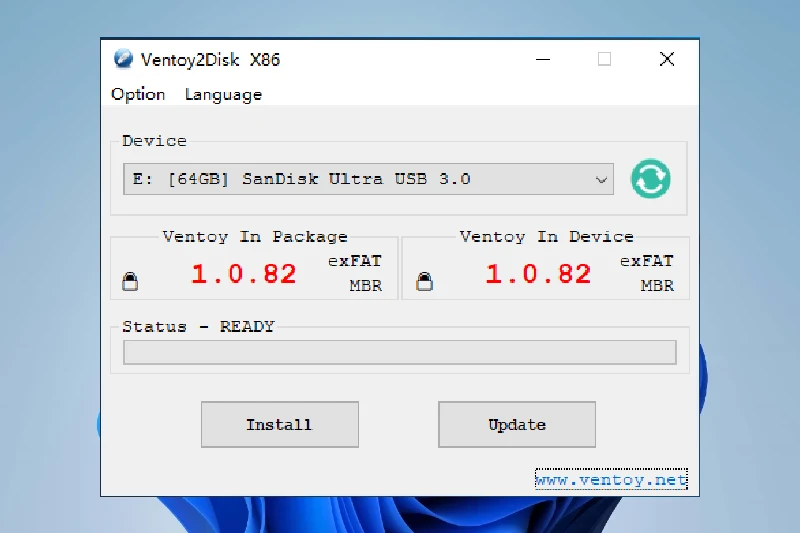Screen dimensions: 800x533
Task: Click the status progress bar
Action: pyautogui.click(x=400, y=352)
